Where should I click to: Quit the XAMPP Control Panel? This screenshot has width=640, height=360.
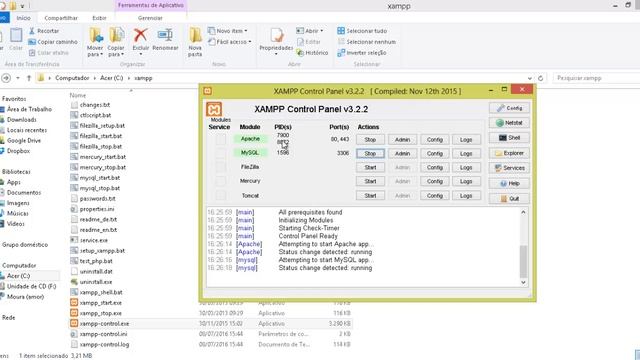click(x=509, y=199)
